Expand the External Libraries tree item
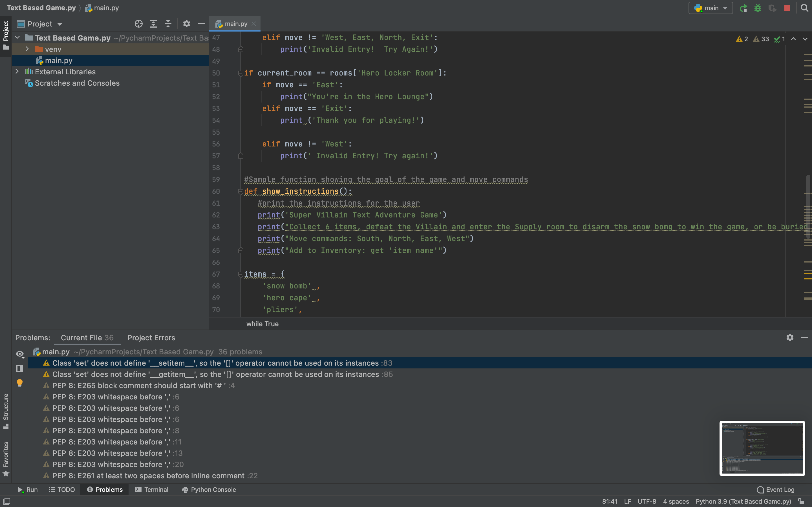The height and width of the screenshot is (507, 812). point(16,71)
